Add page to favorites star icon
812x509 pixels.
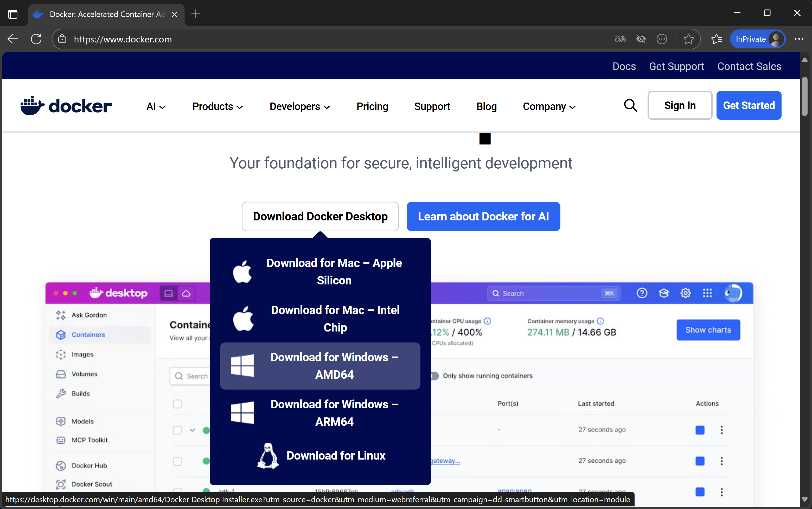tap(688, 39)
